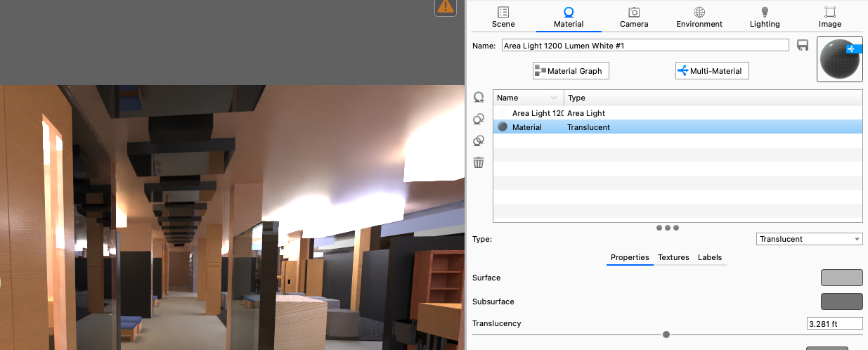This screenshot has height=350, width=868.
Task: Open the Textures sub-tab
Action: coord(673,257)
